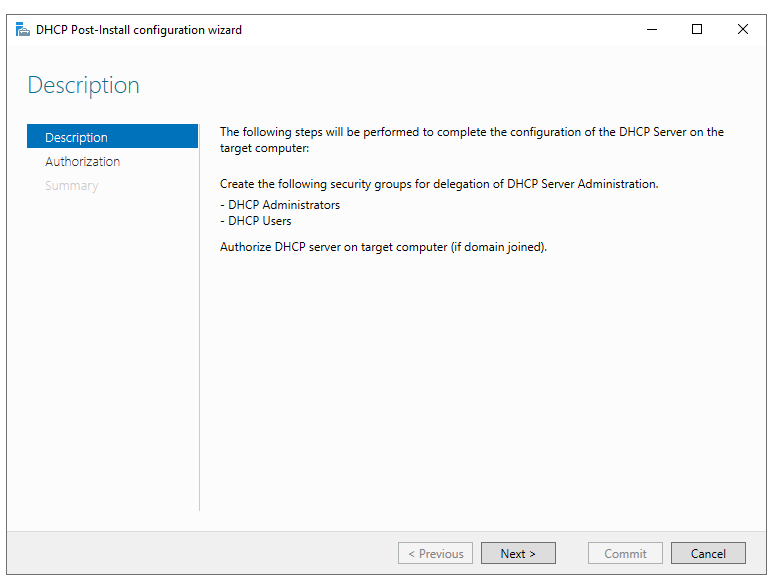777x586 pixels.
Task: Click the DHCP wizard icon in title bar
Action: [x=22, y=30]
